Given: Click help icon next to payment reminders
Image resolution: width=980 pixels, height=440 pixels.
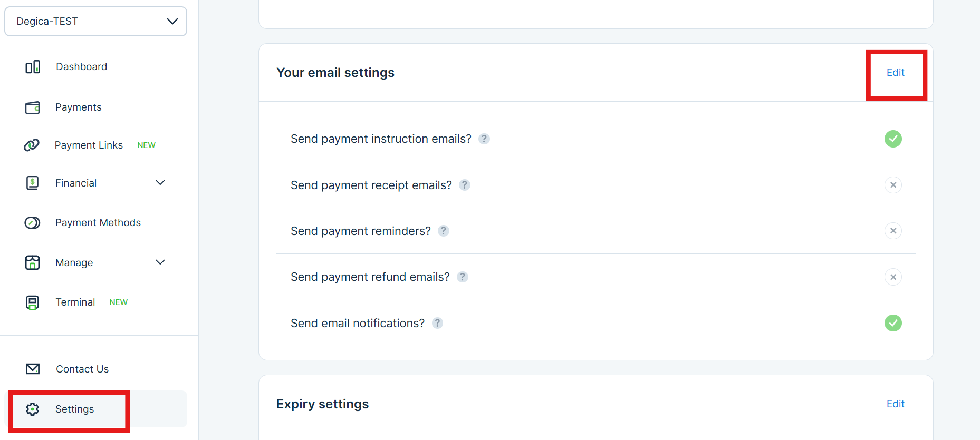Looking at the screenshot, I should point(444,231).
